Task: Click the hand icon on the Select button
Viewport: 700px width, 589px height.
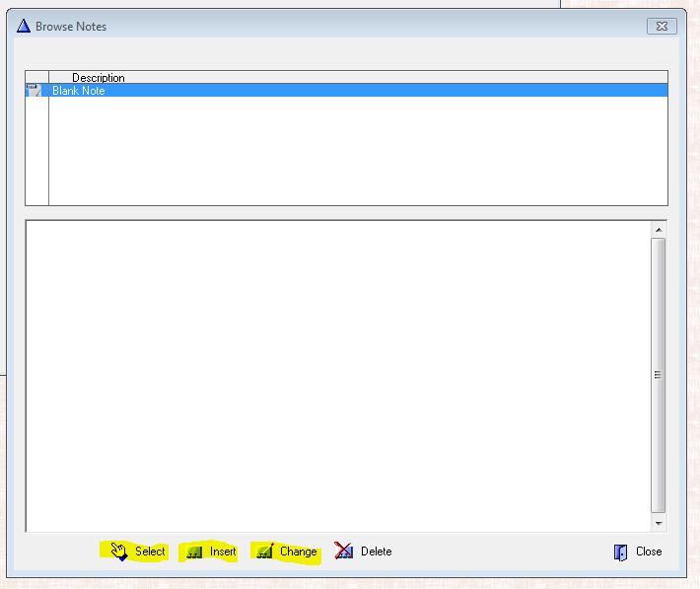Action: [x=118, y=551]
